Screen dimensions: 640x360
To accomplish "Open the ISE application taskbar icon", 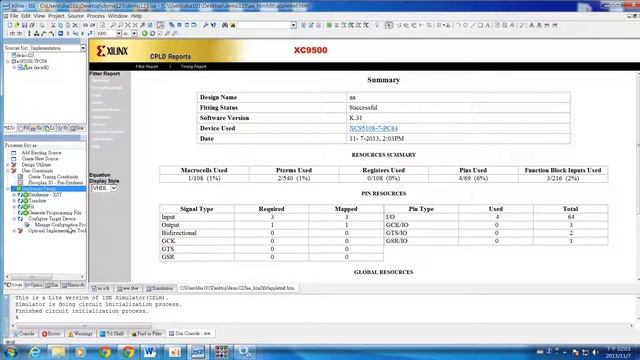I will [198, 352].
